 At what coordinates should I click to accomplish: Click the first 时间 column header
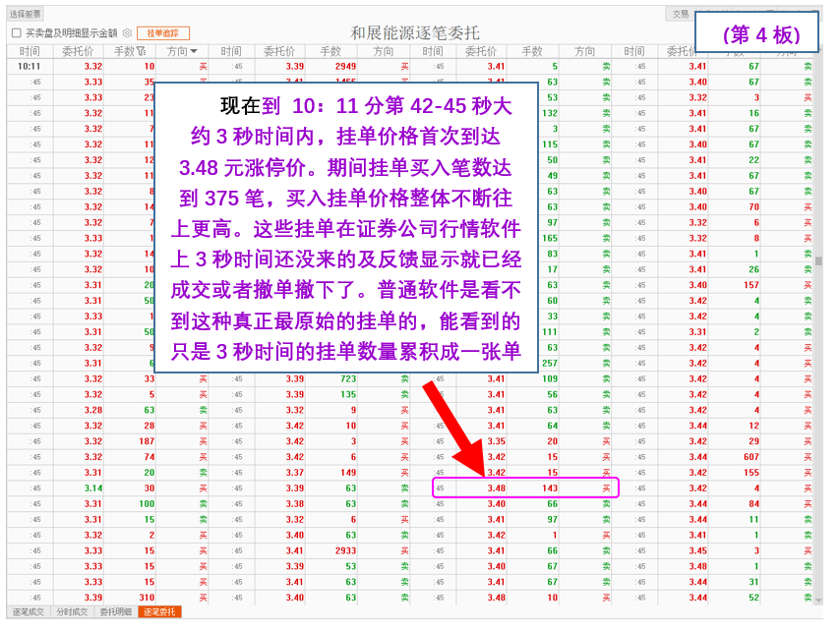click(30, 51)
